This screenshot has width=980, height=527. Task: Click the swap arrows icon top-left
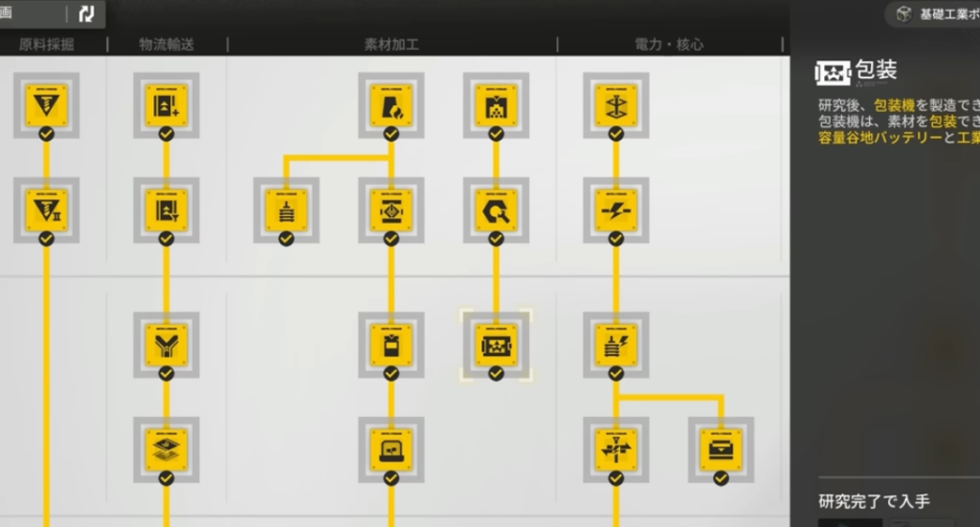point(86,13)
